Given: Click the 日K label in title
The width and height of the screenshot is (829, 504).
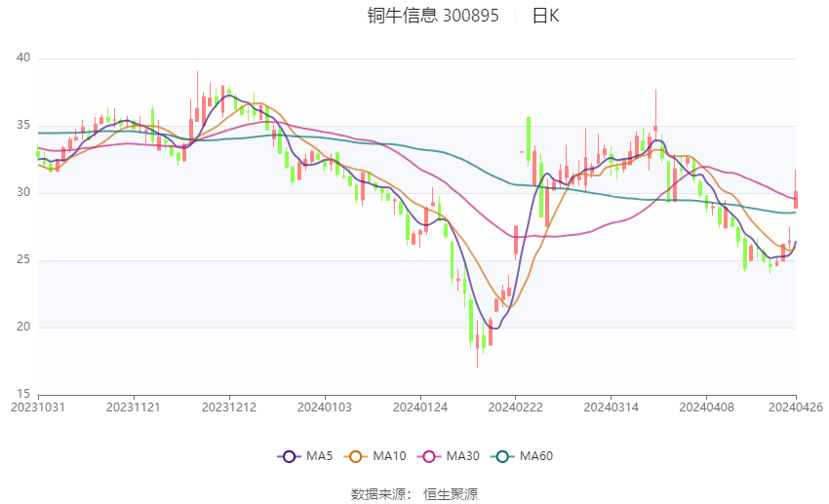Looking at the screenshot, I should pos(545,16).
